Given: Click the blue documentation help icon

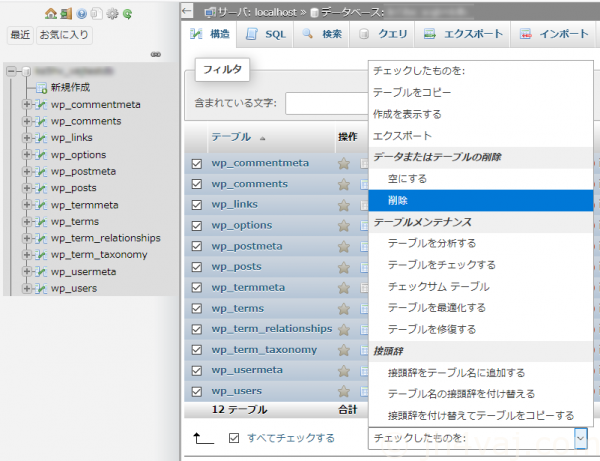Looking at the screenshot, I should (81, 13).
